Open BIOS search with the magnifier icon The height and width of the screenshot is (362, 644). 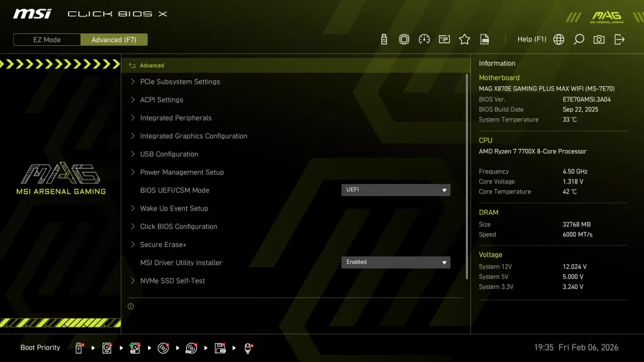[x=579, y=39]
